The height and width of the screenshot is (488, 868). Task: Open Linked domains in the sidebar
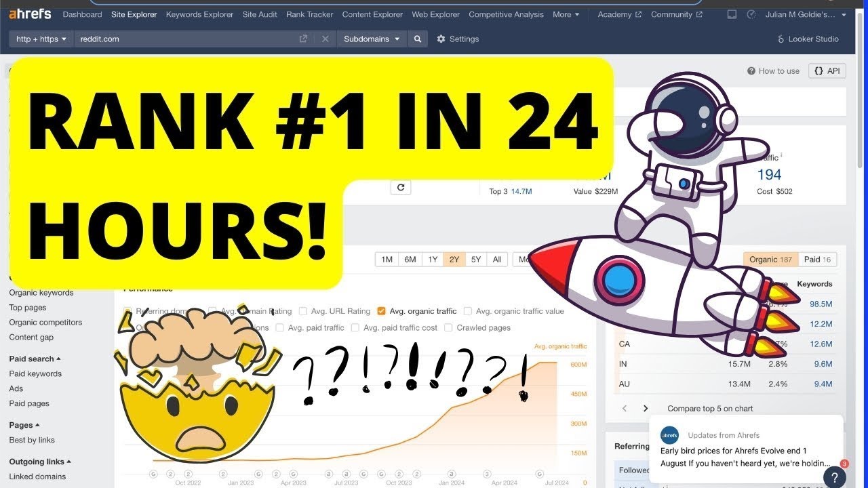tap(37, 476)
